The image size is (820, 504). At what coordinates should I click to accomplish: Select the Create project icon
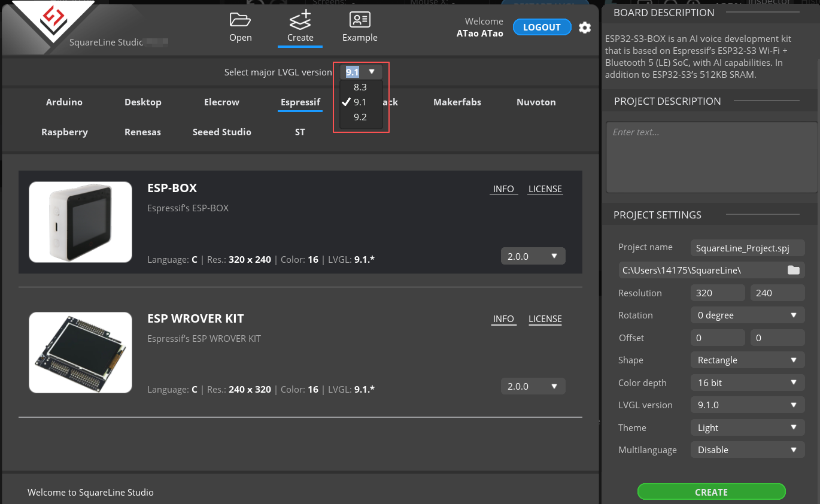click(x=300, y=20)
